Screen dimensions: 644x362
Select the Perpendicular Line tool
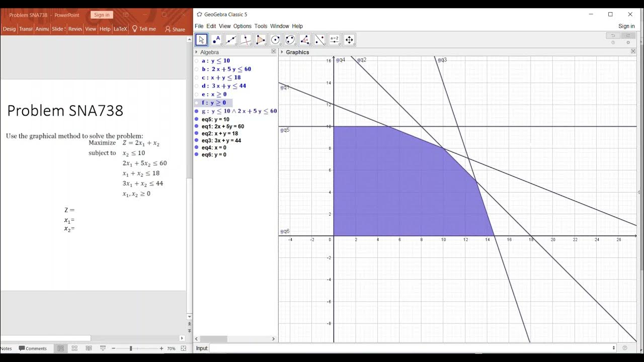tap(246, 40)
